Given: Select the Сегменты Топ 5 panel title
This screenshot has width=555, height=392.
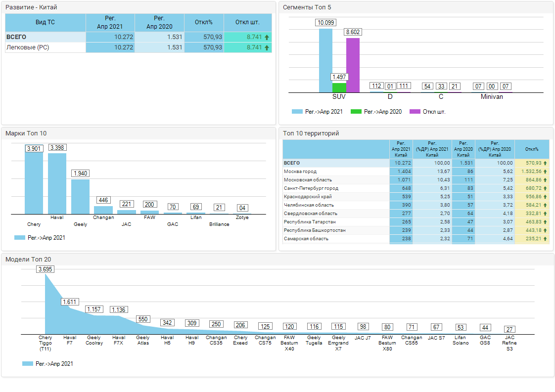Looking at the screenshot, I should pos(307,7).
